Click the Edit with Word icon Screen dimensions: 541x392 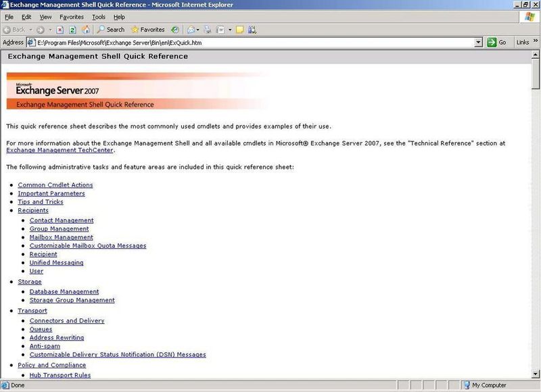click(x=220, y=30)
